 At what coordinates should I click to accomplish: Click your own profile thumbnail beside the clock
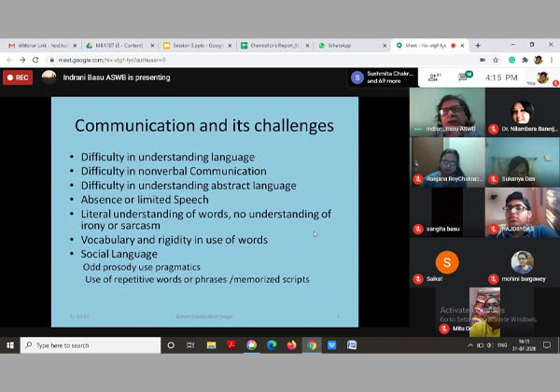[543, 77]
